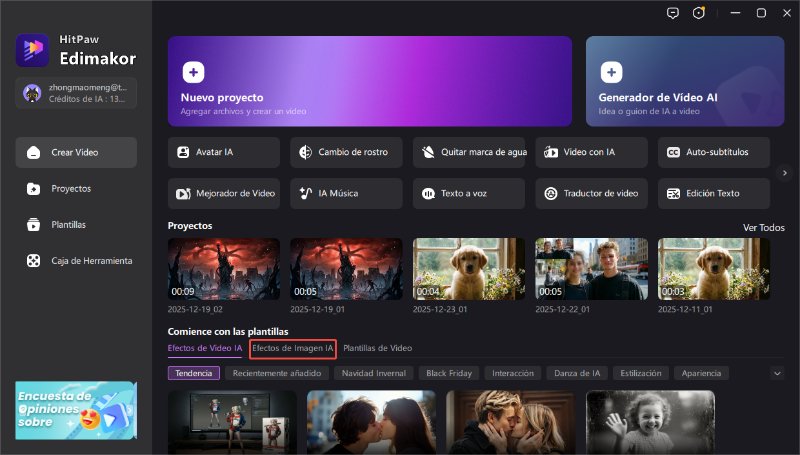
Task: Expand the template category list chevron
Action: coord(777,373)
